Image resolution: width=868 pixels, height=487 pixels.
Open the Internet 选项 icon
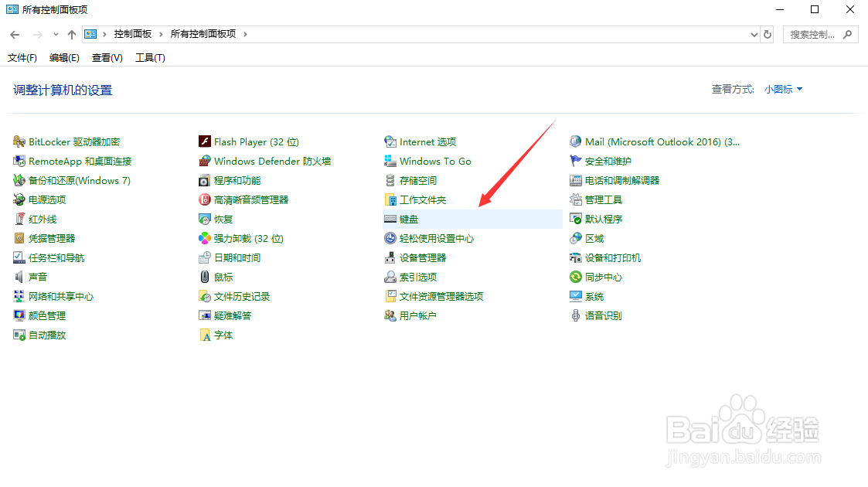coord(390,141)
